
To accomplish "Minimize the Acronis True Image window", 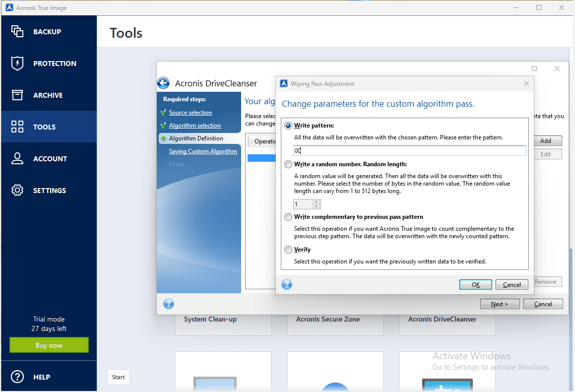I will coord(516,7).
